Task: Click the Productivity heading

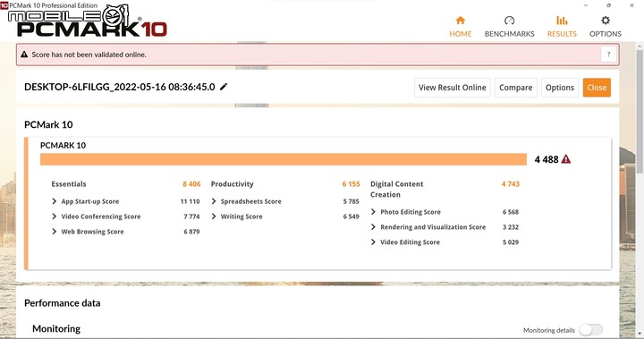Action: pos(232,184)
